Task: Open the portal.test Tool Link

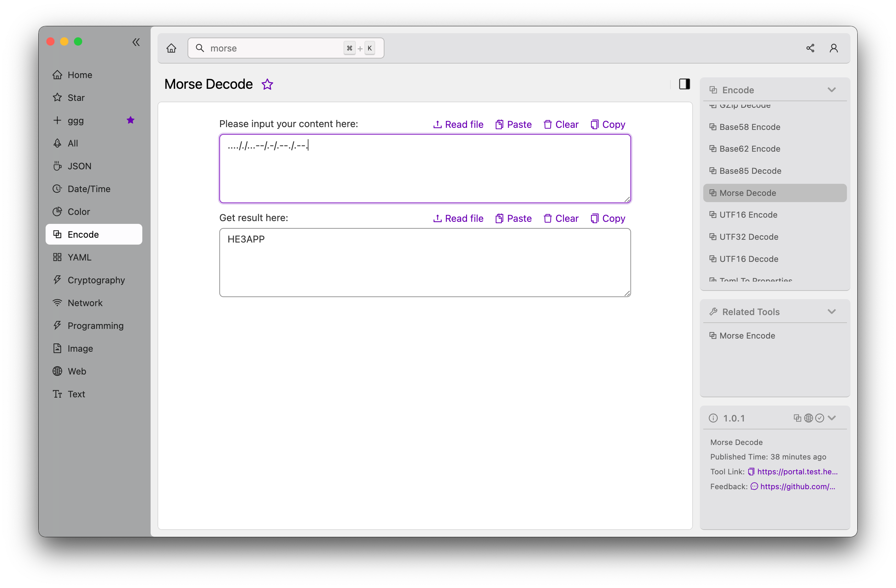Action: [x=797, y=472]
